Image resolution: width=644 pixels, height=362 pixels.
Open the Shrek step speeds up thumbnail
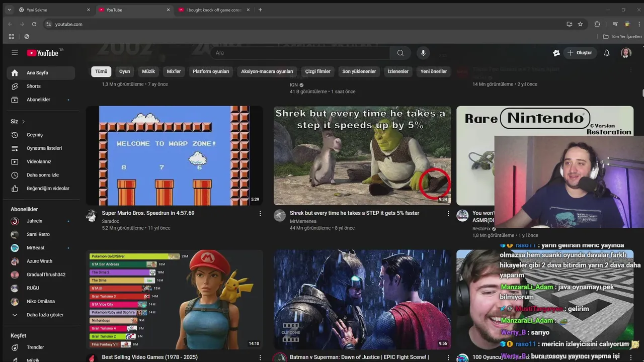click(362, 155)
